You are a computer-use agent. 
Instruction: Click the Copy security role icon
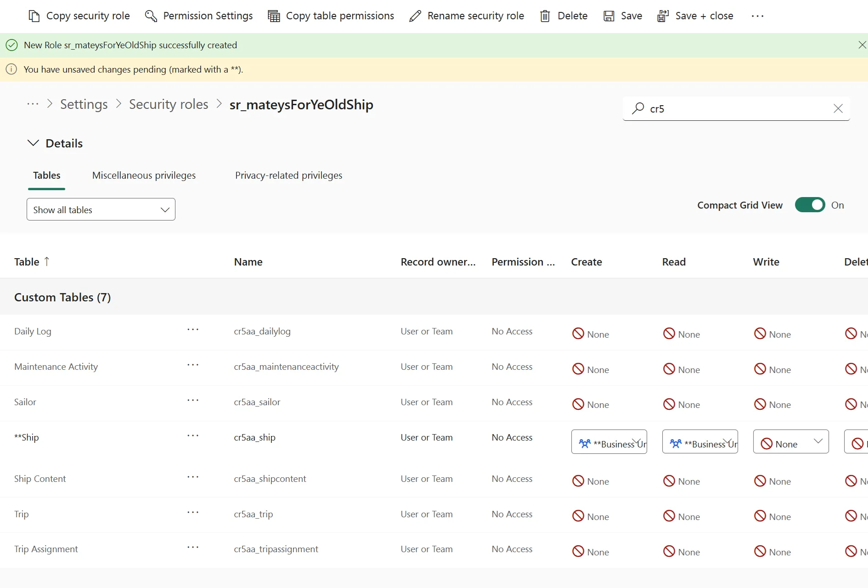[34, 16]
